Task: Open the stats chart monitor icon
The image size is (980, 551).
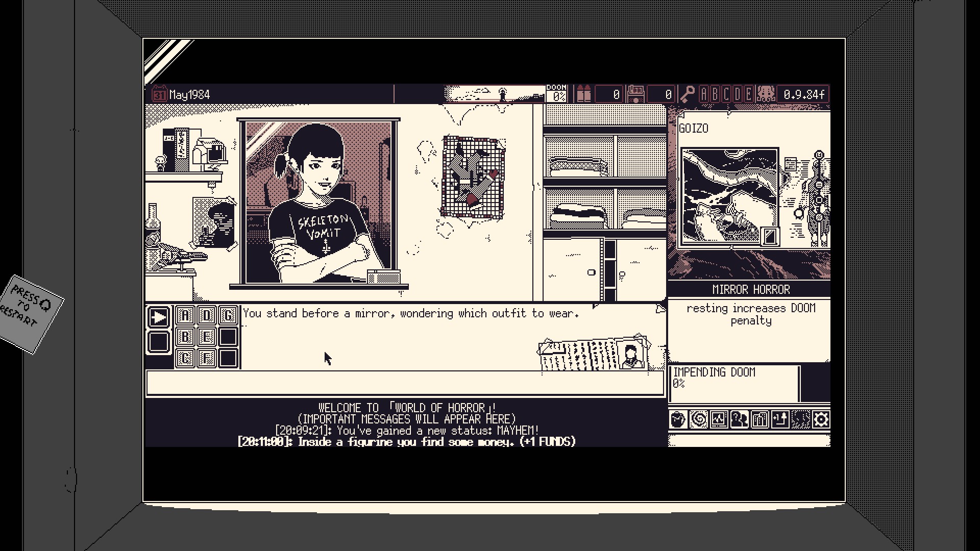Action: click(x=719, y=420)
